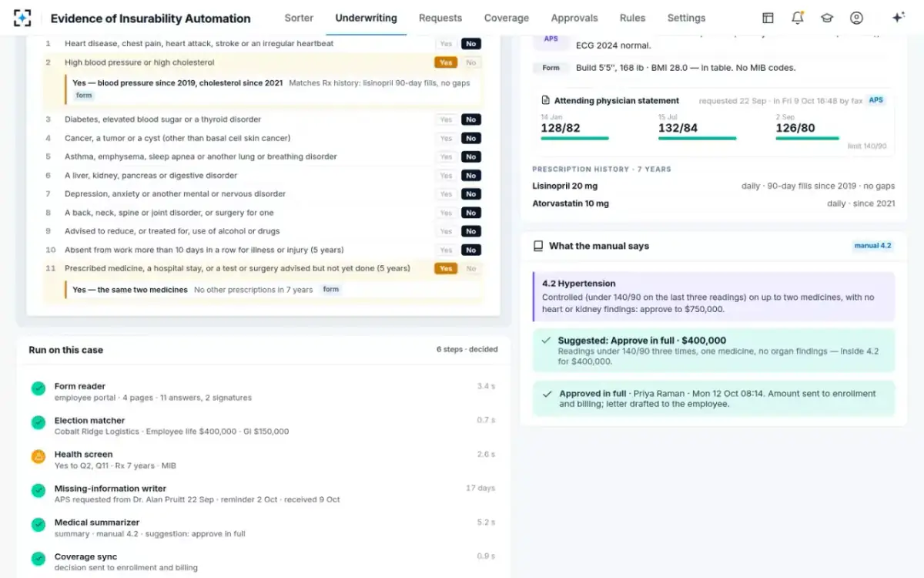Click the Missing-information writer check icon
Viewport: 924px width, 578px height.
click(38, 491)
